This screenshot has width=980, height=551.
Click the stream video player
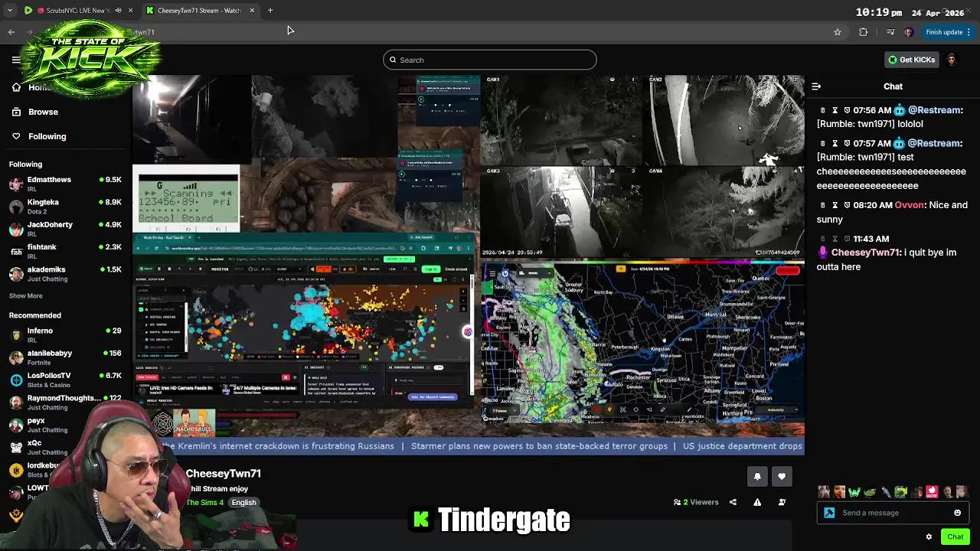[x=469, y=265]
